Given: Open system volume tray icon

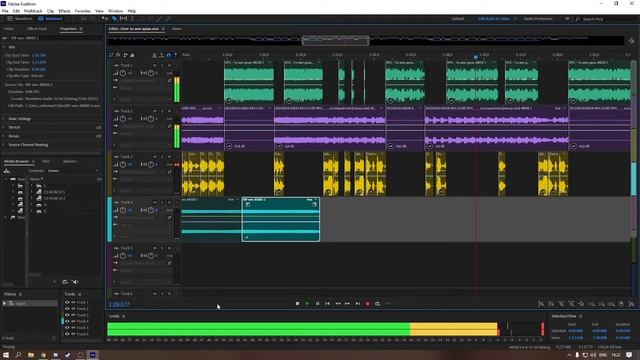Looking at the screenshot, I should [x=593, y=355].
